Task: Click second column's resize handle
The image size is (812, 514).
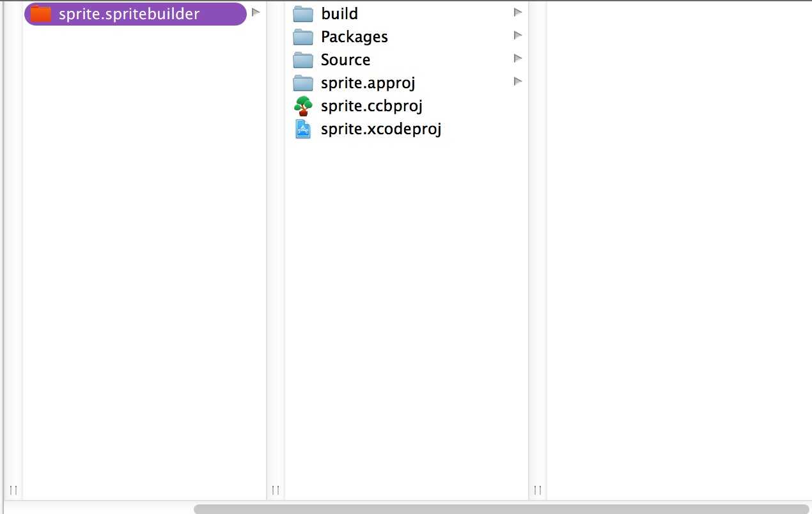Action: (x=276, y=490)
